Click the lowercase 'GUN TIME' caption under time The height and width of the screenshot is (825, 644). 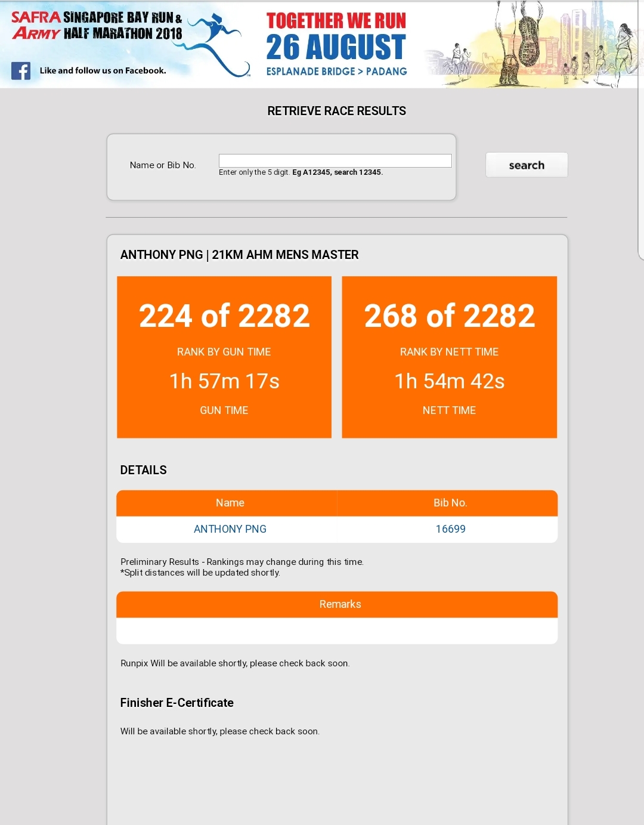coord(224,410)
